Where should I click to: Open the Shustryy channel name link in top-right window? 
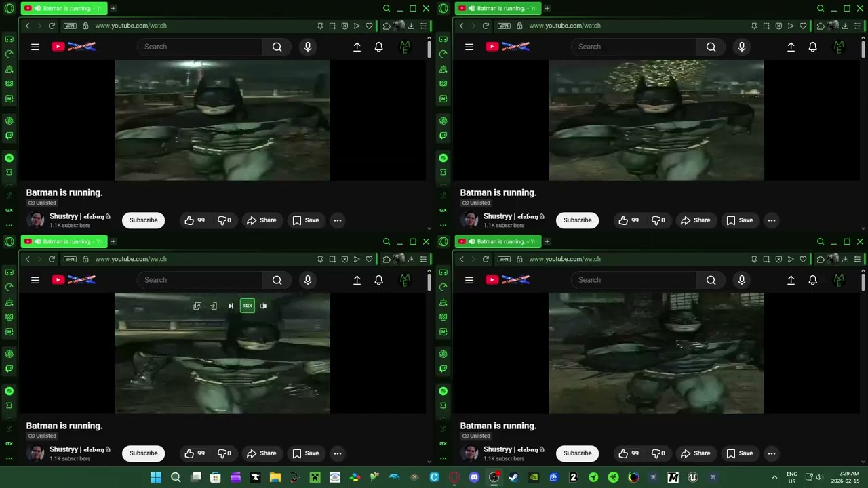[x=513, y=216]
